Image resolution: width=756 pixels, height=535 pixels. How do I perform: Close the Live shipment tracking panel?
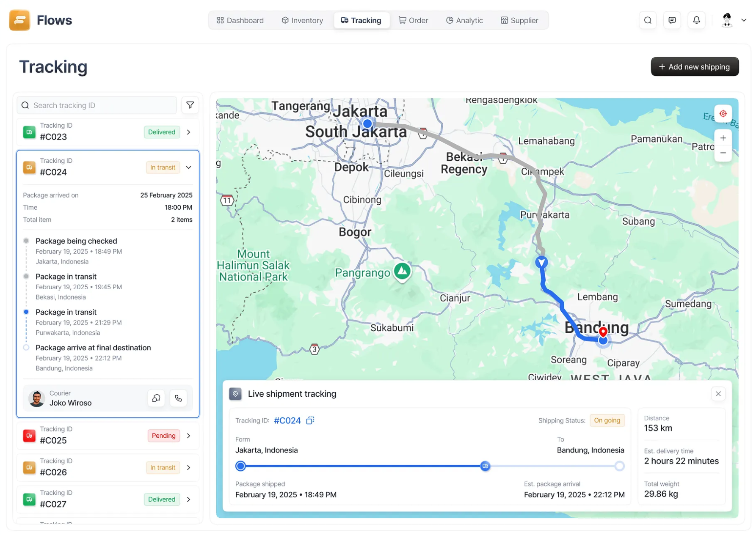tap(718, 394)
